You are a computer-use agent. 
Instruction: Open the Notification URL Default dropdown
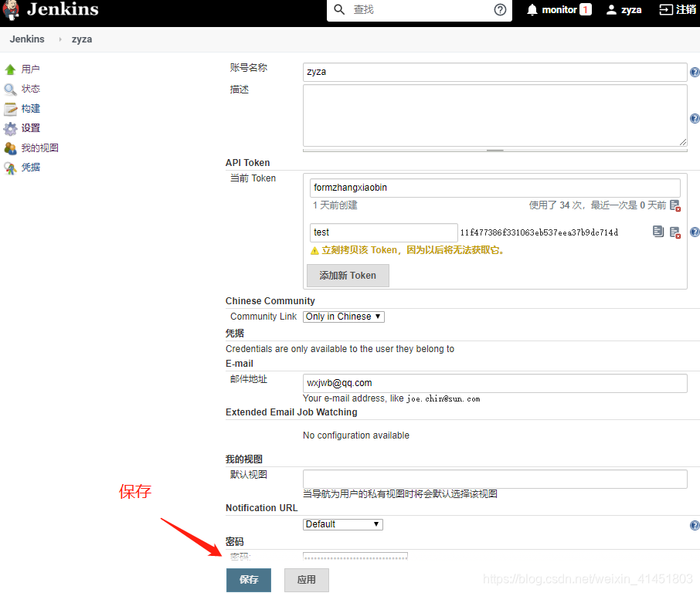pyautogui.click(x=342, y=524)
